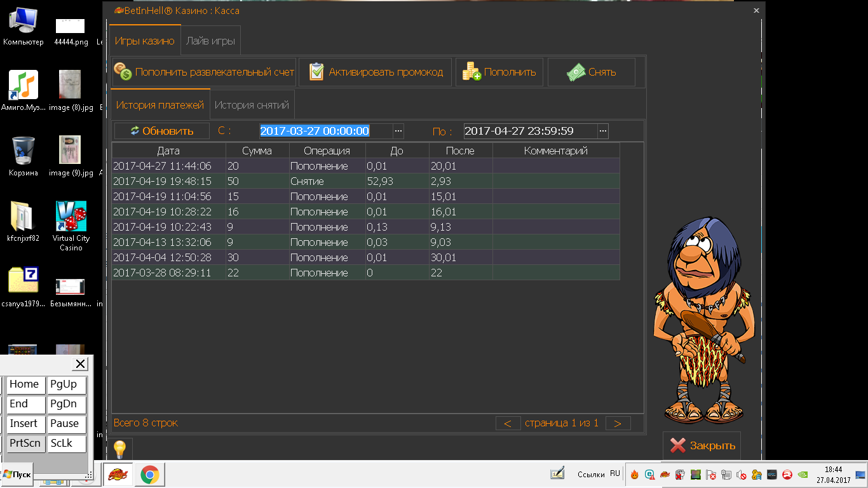Click Google Chrome in the taskbar
868x488 pixels.
click(149, 475)
